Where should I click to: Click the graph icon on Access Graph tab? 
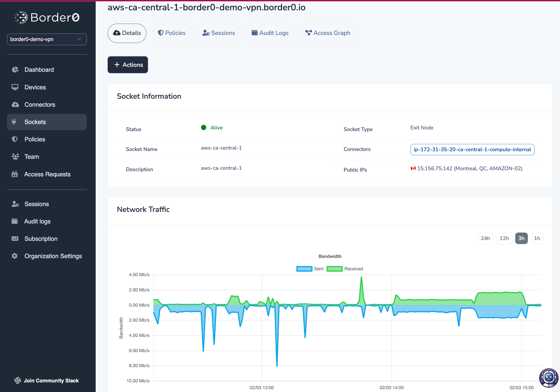coord(309,33)
